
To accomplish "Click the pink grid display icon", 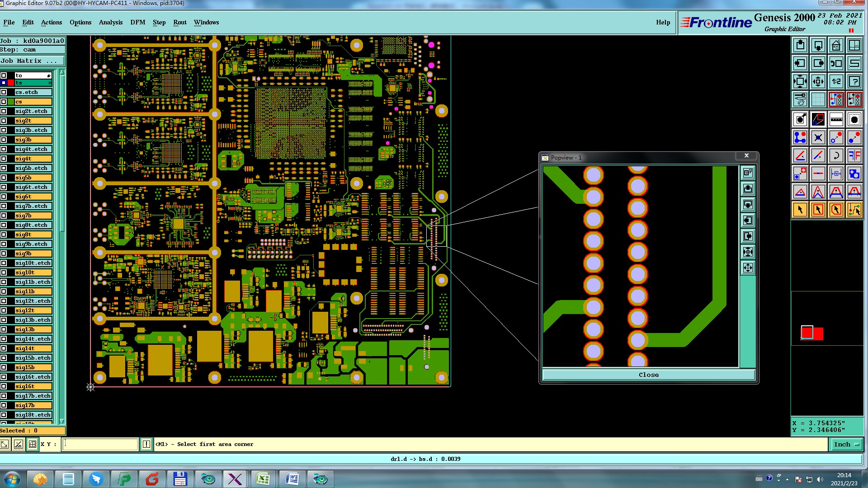I will (818, 99).
